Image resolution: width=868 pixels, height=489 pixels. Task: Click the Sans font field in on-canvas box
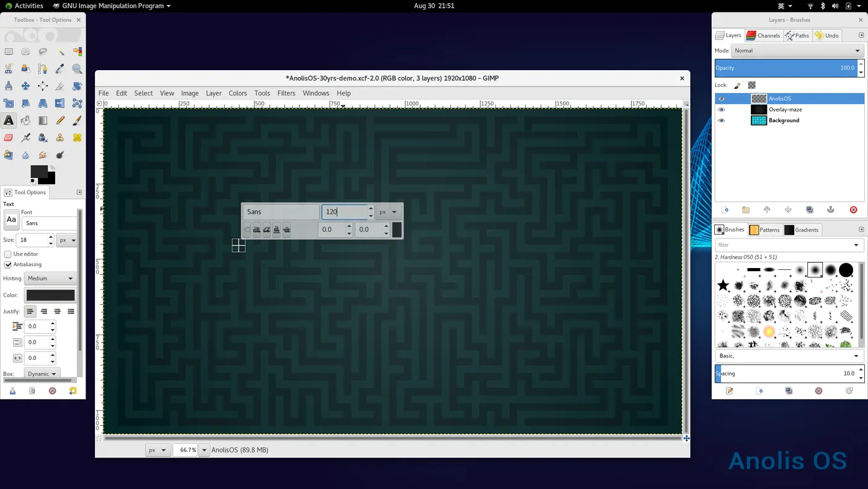[x=281, y=212]
